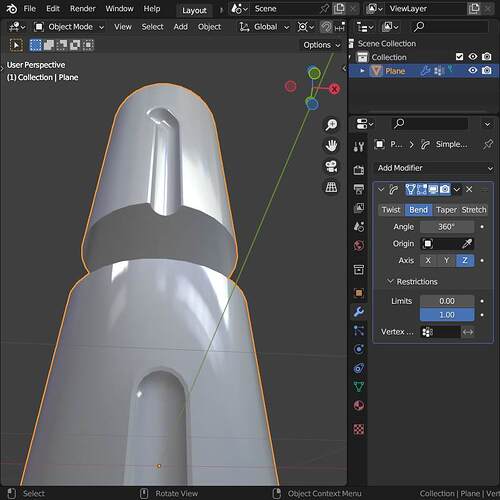Click the Angle 360° value slider
This screenshot has width=500, height=500.
[447, 227]
